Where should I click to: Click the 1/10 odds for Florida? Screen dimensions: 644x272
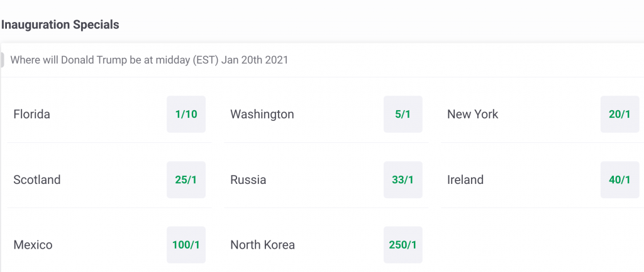186,114
